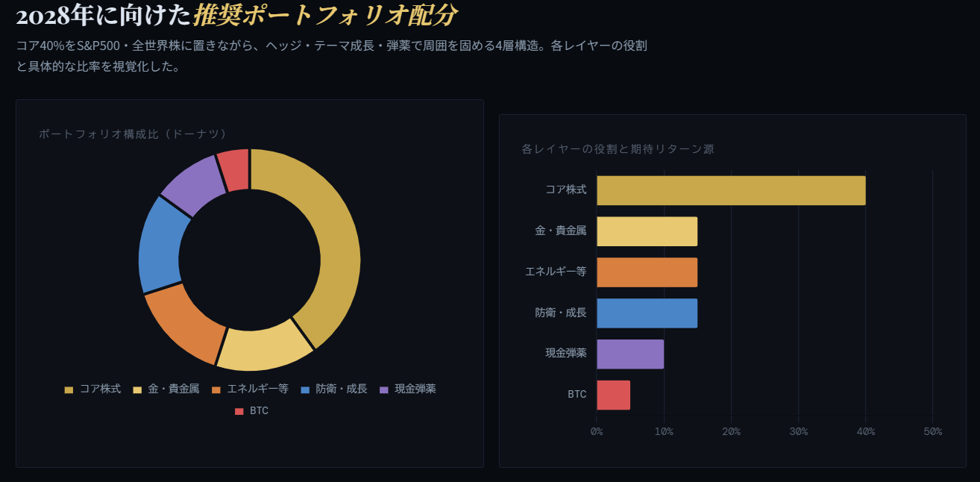
Task: Click the red BTC bar
Action: [613, 395]
